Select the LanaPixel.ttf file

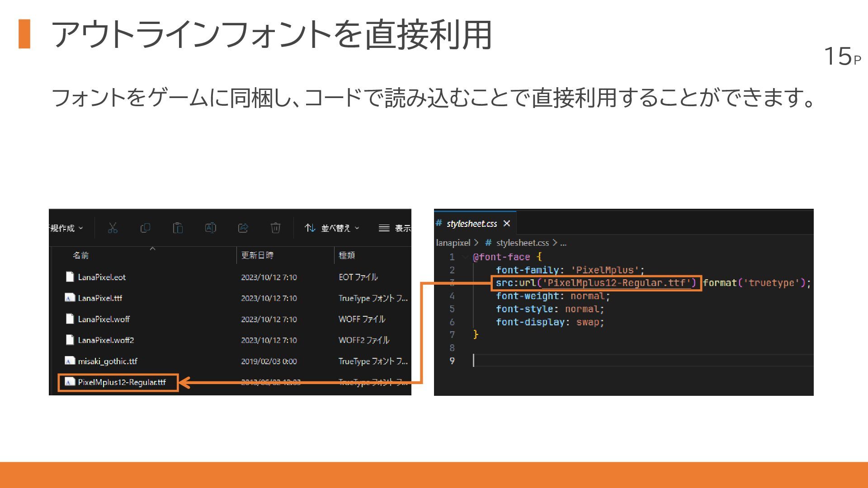pyautogui.click(x=100, y=298)
